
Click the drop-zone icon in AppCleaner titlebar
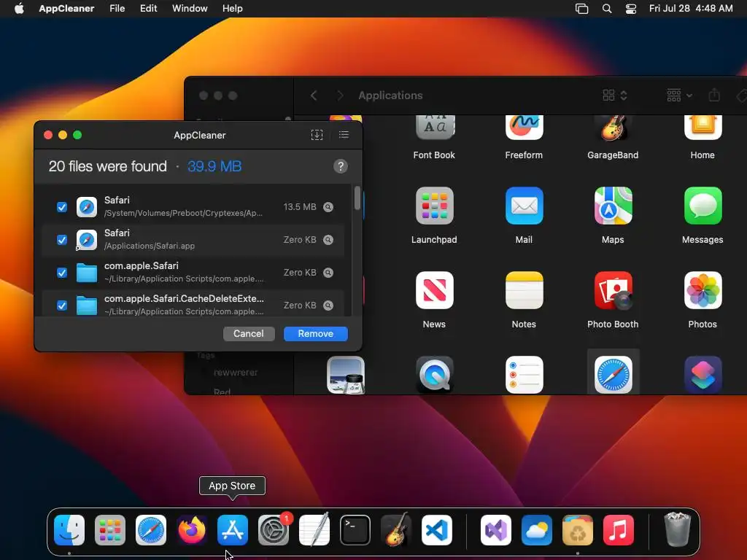317,135
